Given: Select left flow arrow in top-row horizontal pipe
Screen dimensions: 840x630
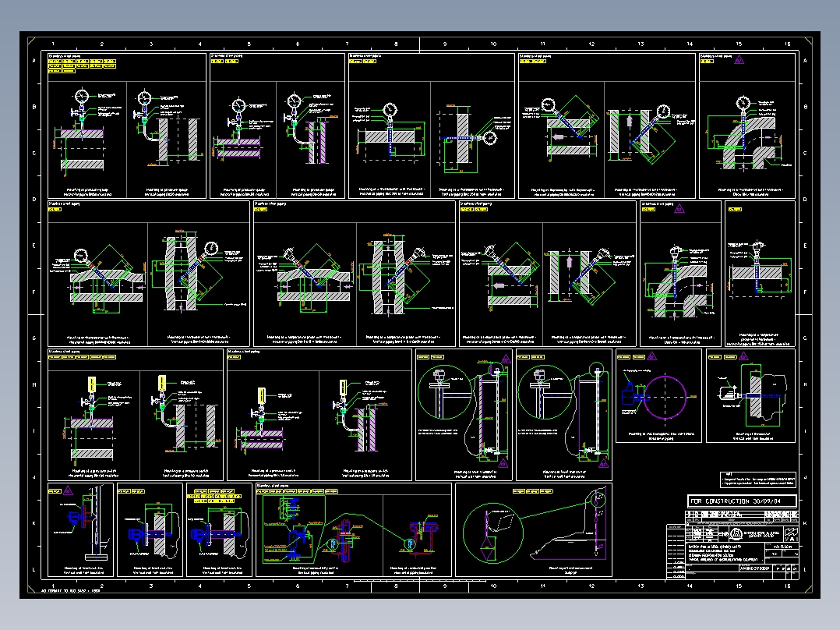Looking at the screenshot, I should (558, 137).
